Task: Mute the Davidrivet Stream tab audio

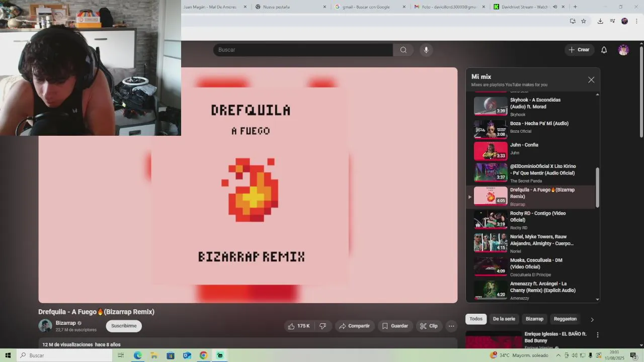Action: click(x=555, y=7)
